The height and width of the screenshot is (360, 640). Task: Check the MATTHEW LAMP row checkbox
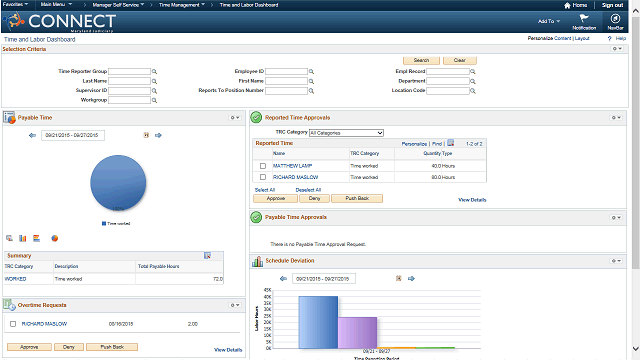[x=263, y=166]
